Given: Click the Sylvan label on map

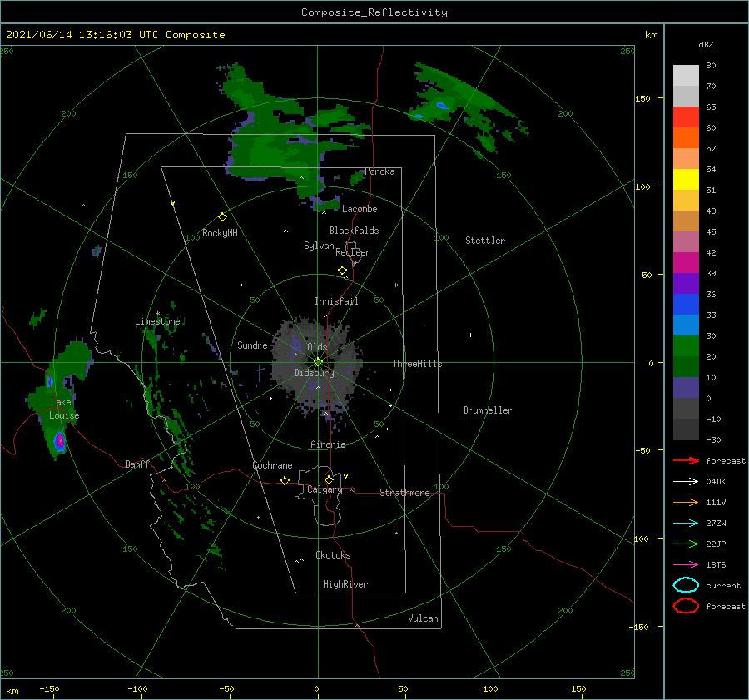Looking at the screenshot, I should (x=319, y=246).
